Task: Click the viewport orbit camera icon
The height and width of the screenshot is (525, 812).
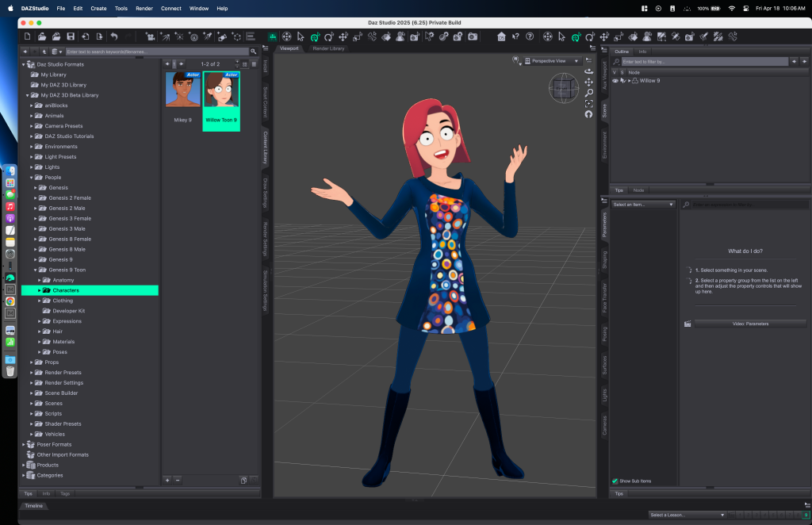Action: [x=588, y=71]
